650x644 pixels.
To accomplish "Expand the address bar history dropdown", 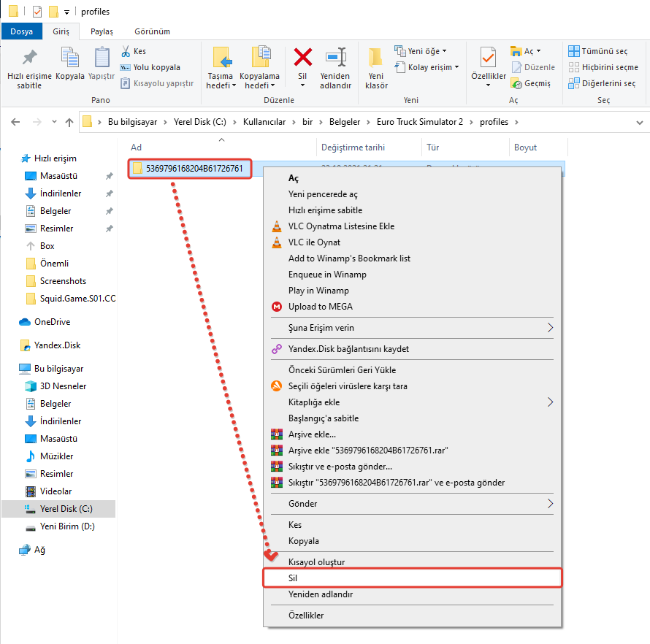I will 640,122.
